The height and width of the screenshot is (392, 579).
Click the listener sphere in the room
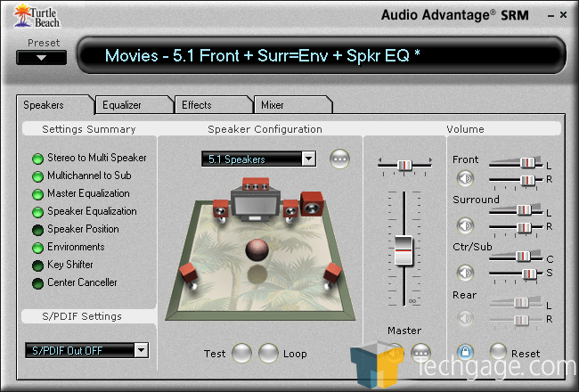[257, 250]
